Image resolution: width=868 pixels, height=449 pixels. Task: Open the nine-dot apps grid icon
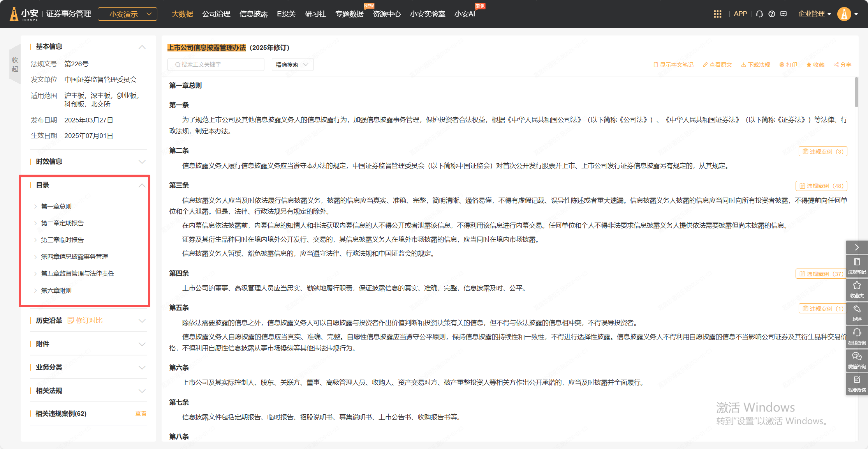pos(717,14)
